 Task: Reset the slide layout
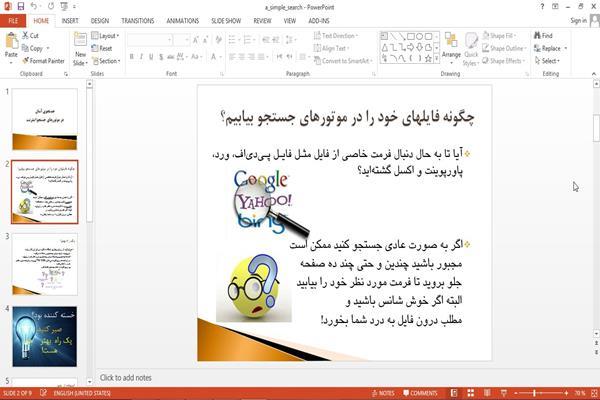[102, 48]
